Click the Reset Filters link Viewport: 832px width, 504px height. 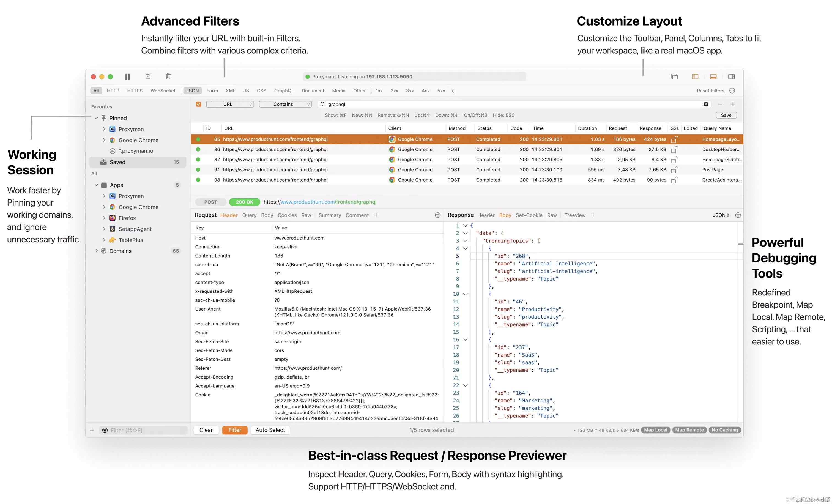point(710,91)
